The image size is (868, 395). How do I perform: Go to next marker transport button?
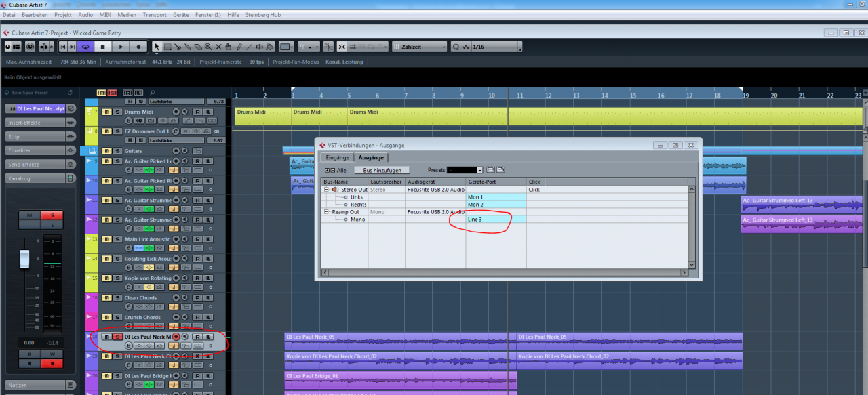tap(72, 47)
